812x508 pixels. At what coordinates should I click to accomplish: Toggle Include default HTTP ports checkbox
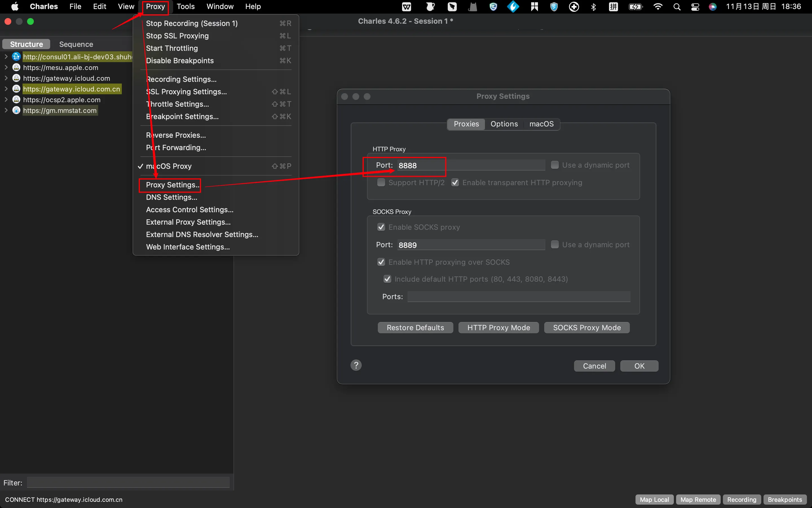coord(387,279)
